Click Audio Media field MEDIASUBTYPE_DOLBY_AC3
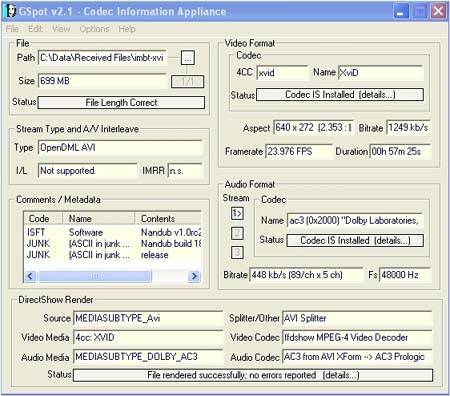The width and height of the screenshot is (450, 396). (x=148, y=357)
